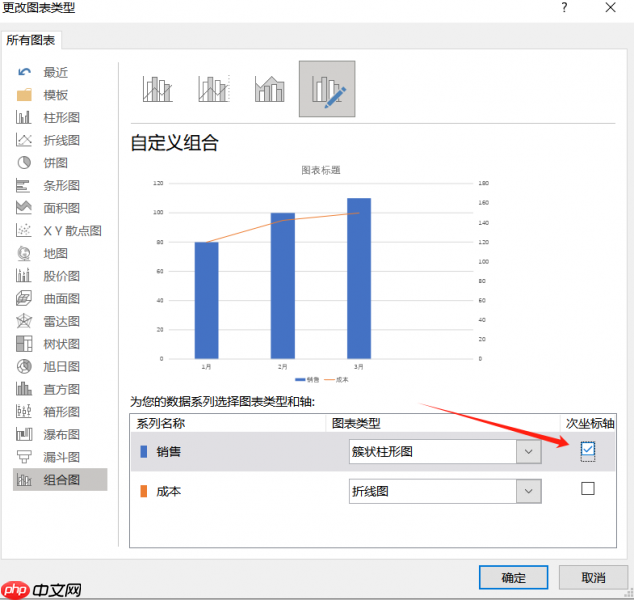This screenshot has width=634, height=600.
Task: Cancel with the 取消 button
Action: tap(593, 577)
